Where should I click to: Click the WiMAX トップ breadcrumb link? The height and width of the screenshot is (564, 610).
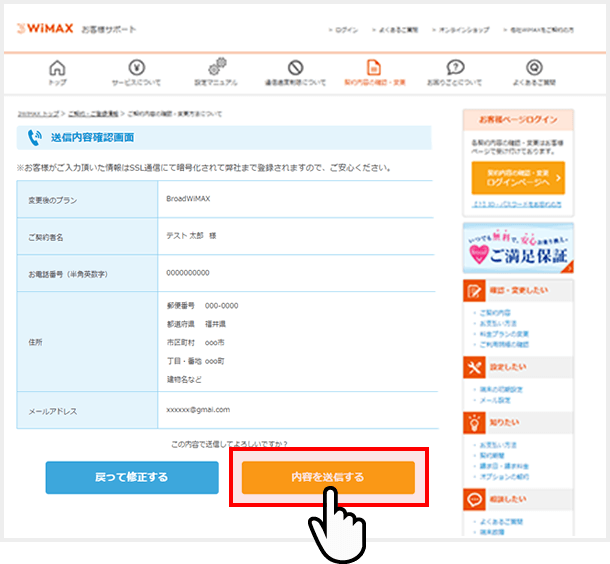click(36, 114)
